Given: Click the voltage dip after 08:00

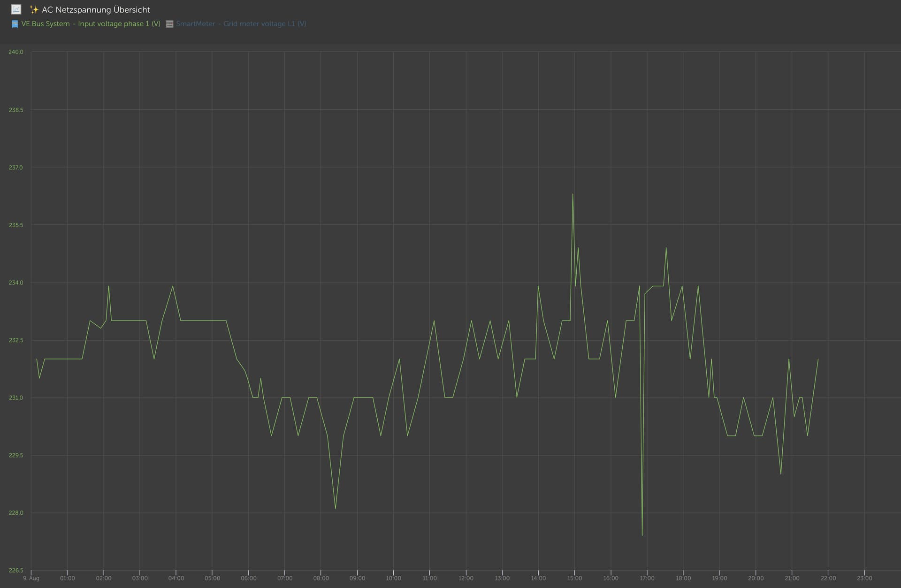Looking at the screenshot, I should 335,508.
